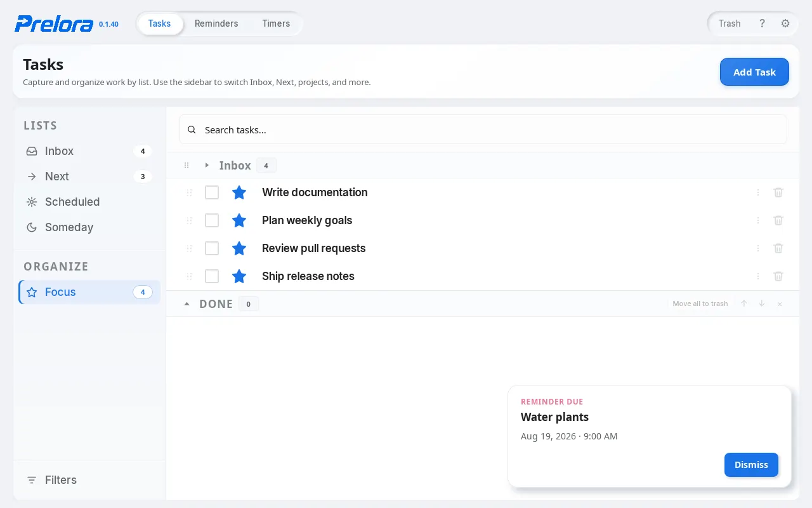Unstar the Plan weekly goals task
812x508 pixels.
pyautogui.click(x=239, y=220)
